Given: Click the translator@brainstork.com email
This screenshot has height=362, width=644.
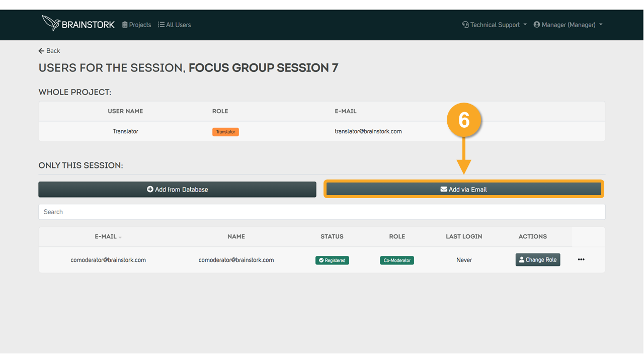Looking at the screenshot, I should (368, 131).
